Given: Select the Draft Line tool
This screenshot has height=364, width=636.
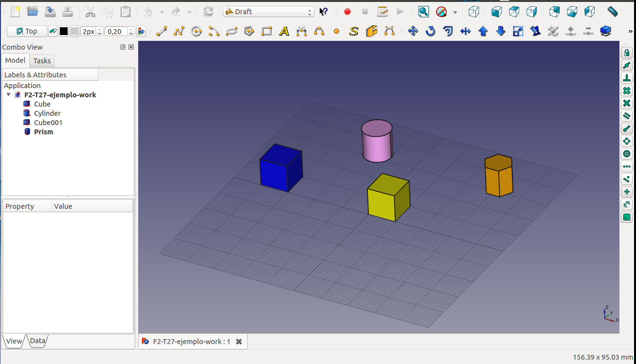Looking at the screenshot, I should [x=162, y=32].
